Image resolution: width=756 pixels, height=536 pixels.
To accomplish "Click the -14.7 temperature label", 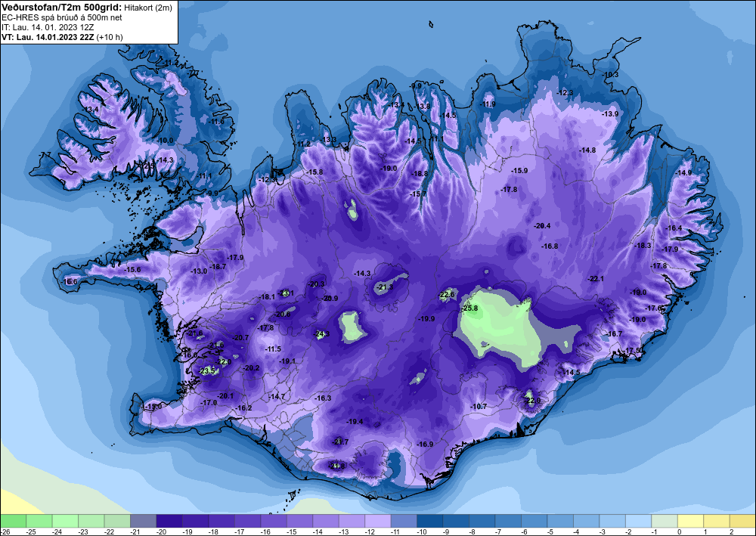I will 277,397.
